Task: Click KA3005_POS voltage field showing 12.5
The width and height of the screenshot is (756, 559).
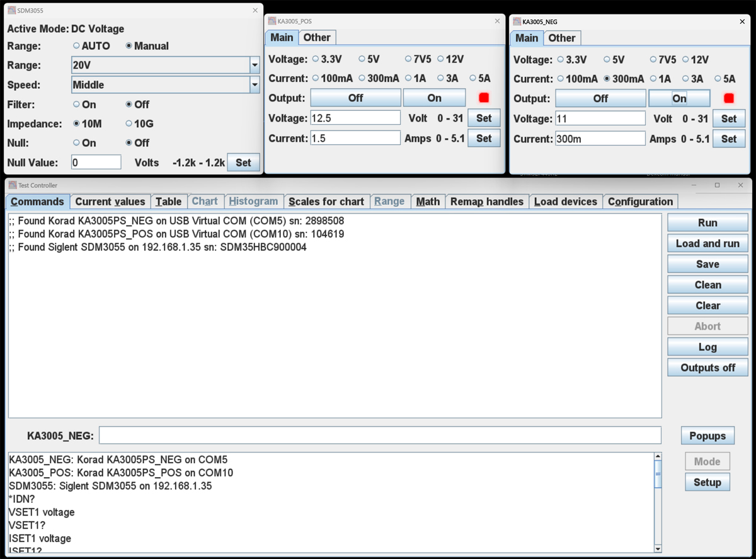Action: coord(355,118)
